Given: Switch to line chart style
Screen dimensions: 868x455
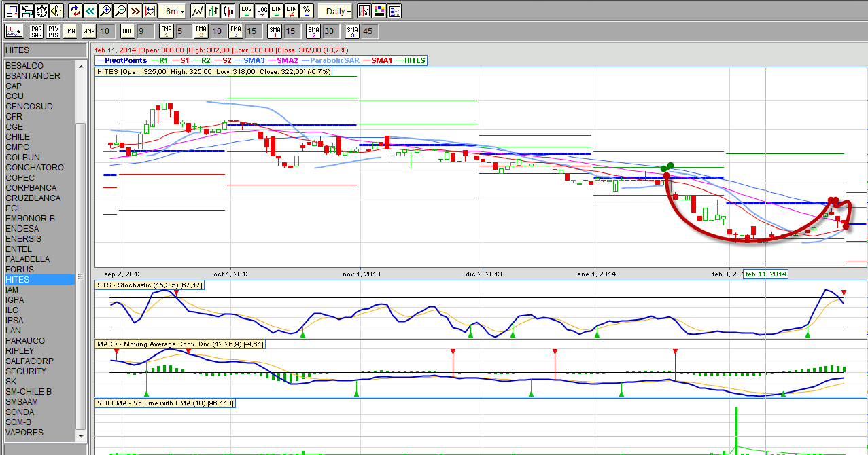Looking at the screenshot, I should [x=197, y=11].
